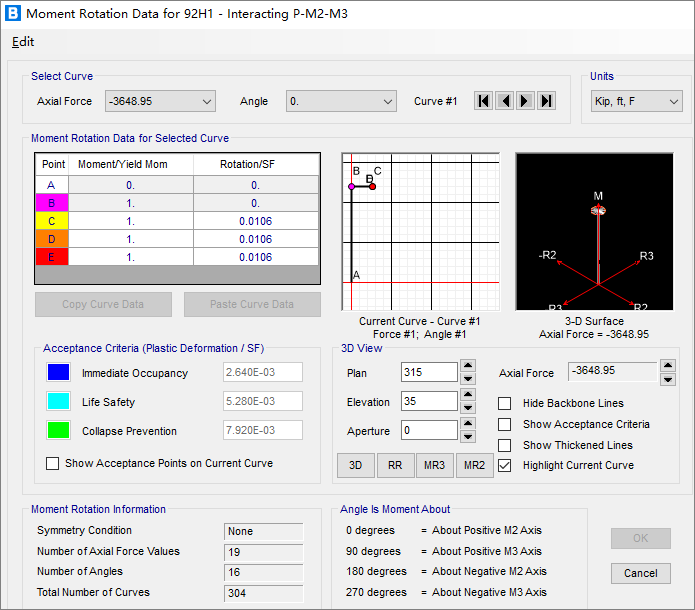Enable Hide Backbone Lines checkbox
This screenshot has width=695, height=610.
coord(504,403)
